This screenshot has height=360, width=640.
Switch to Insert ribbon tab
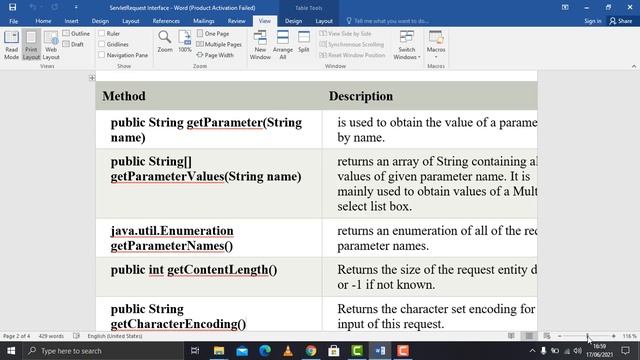[71, 21]
